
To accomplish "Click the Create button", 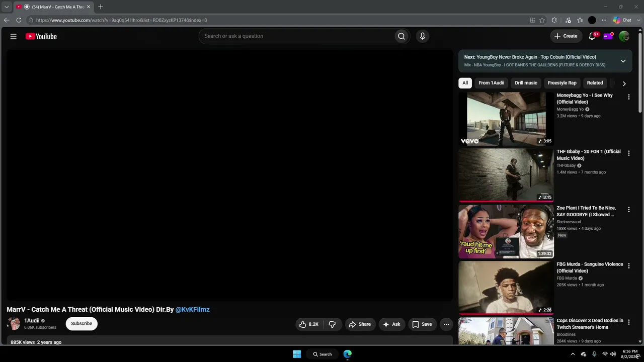I will tap(566, 36).
